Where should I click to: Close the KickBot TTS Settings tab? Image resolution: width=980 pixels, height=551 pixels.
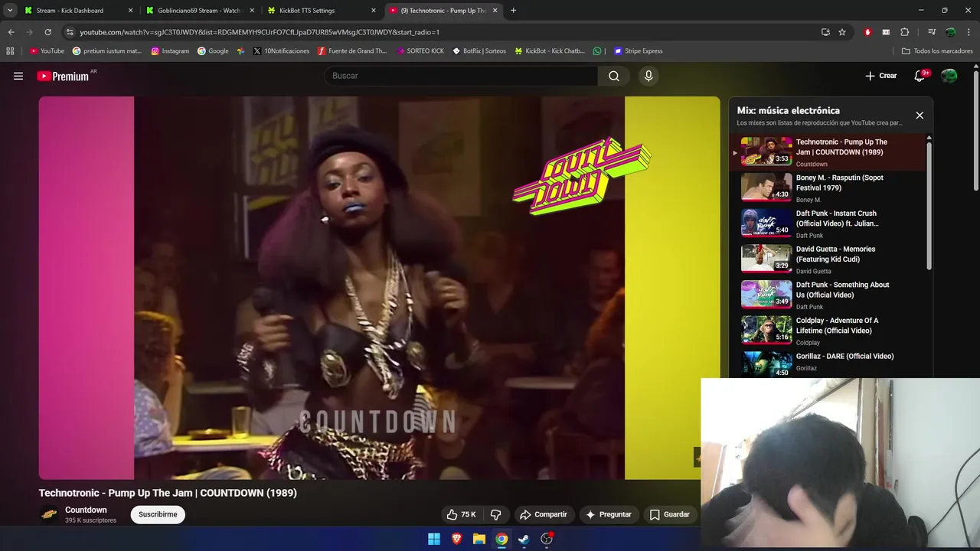coord(374,11)
